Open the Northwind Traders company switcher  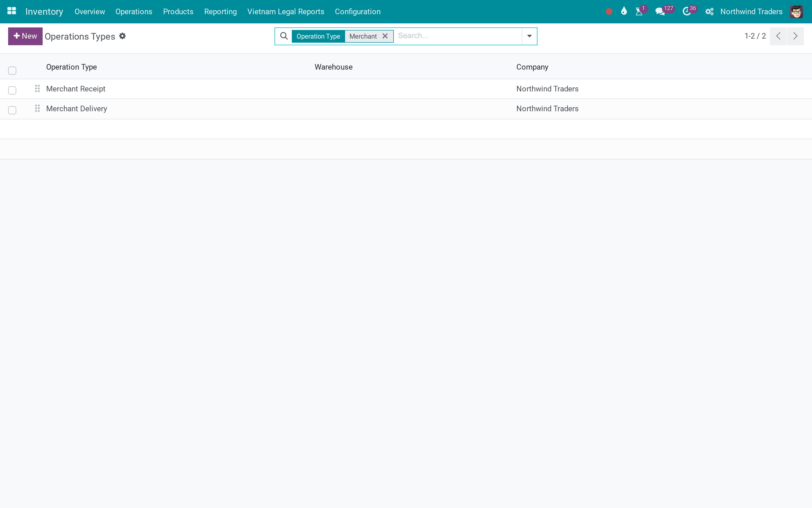coord(751,12)
